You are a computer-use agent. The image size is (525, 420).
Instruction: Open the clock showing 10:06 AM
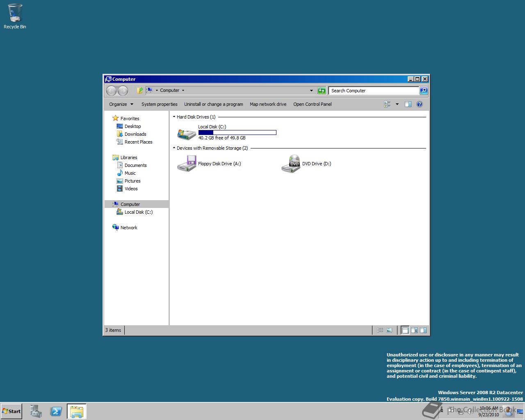click(x=488, y=411)
